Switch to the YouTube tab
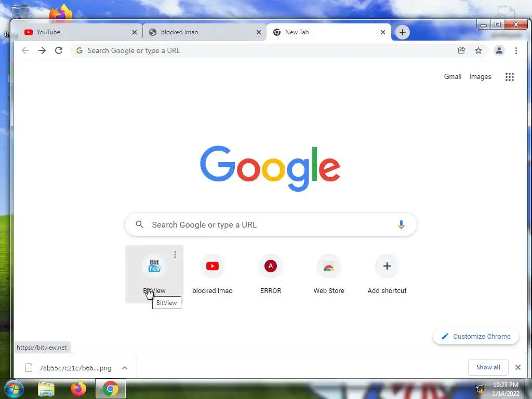This screenshot has height=399, width=532. click(x=79, y=32)
